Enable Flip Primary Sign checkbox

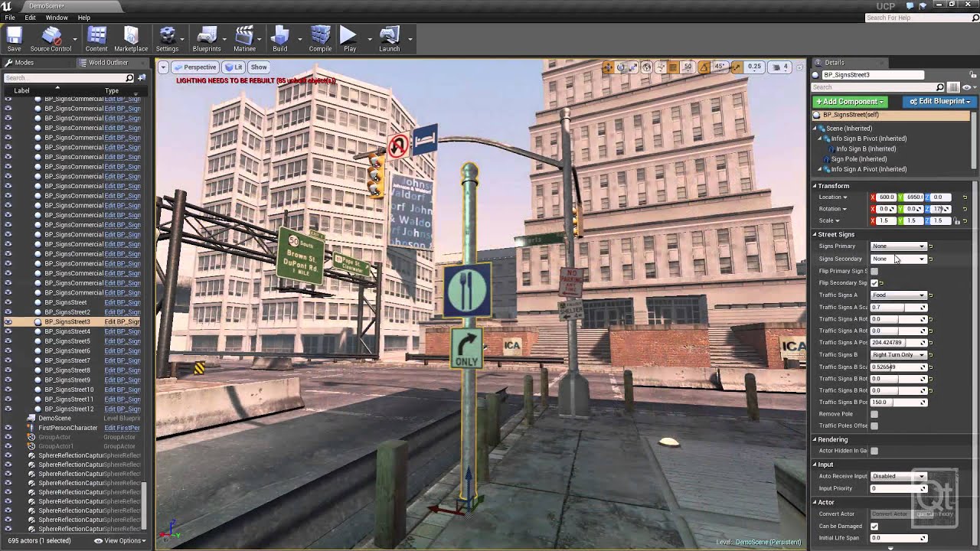pyautogui.click(x=874, y=271)
